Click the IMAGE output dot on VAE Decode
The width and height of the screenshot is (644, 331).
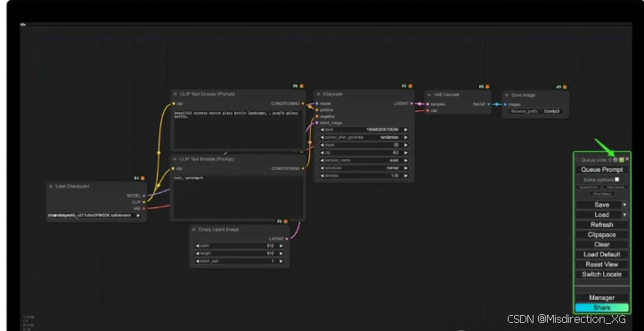[x=489, y=104]
